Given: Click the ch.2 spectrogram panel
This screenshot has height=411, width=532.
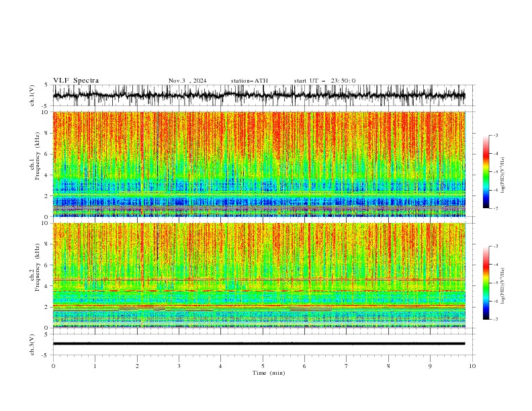Looking at the screenshot, I should [259, 275].
